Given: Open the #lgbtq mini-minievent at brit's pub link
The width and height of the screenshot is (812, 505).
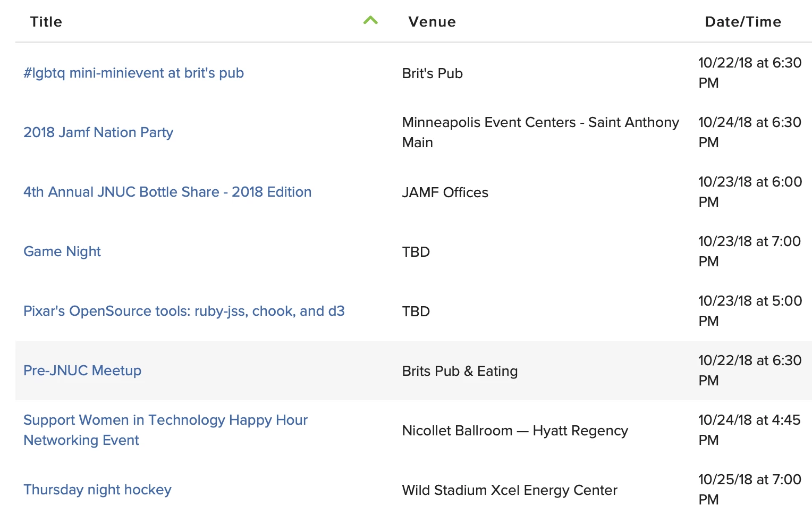Looking at the screenshot, I should pos(133,73).
